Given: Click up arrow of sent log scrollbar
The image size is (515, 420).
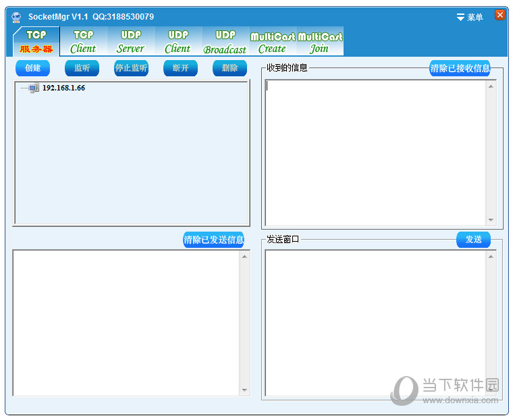Looking at the screenshot, I should pos(244,257).
